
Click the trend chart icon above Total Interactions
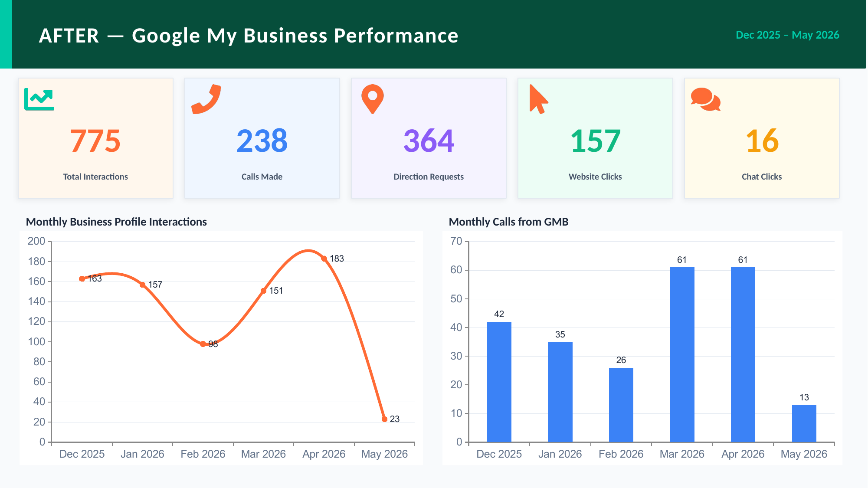tap(39, 99)
